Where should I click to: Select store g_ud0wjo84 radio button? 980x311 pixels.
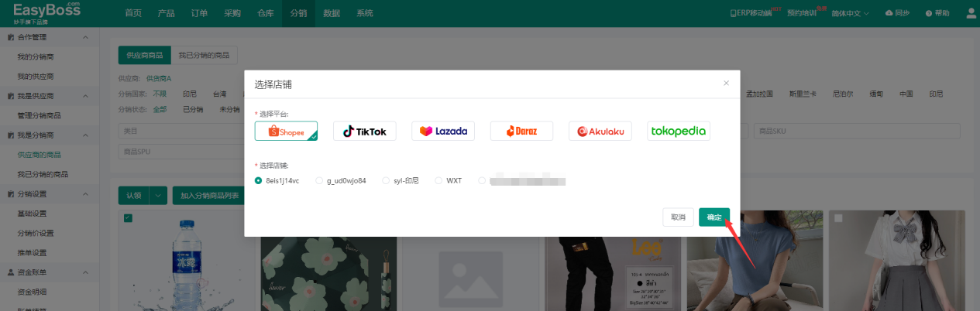(319, 180)
